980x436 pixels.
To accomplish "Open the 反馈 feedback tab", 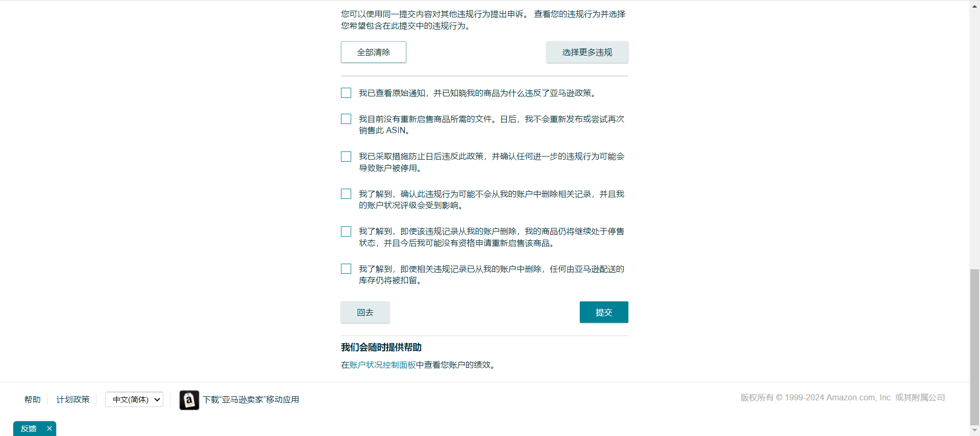I will [x=29, y=428].
